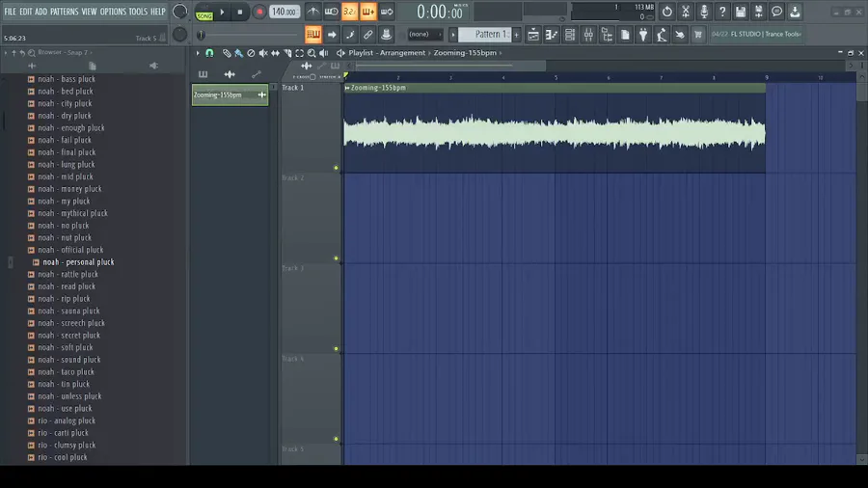This screenshot has width=868, height=488.
Task: Click the time display 0:00:00
Action: click(440, 12)
